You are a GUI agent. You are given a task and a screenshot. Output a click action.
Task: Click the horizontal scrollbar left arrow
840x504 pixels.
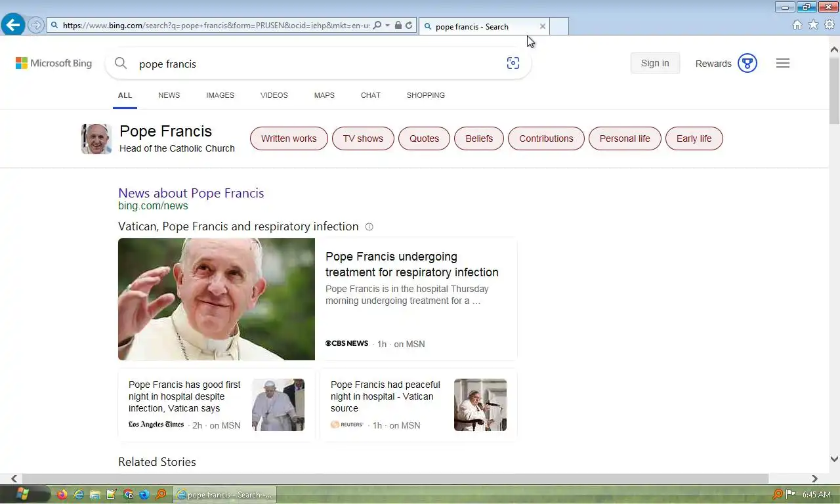click(x=14, y=478)
